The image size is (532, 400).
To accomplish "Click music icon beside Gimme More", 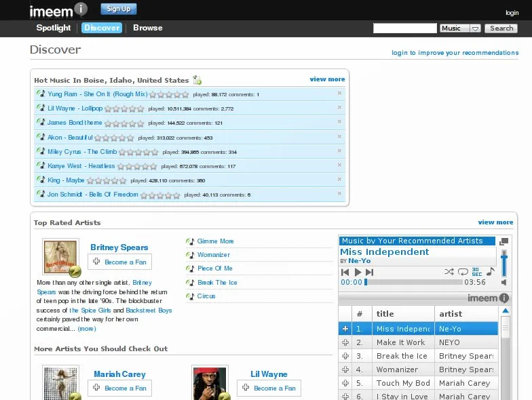I will (190, 241).
